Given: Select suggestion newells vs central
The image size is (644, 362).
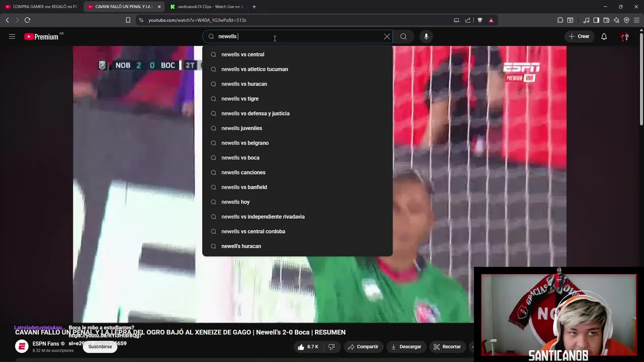Looking at the screenshot, I should coord(297,54).
